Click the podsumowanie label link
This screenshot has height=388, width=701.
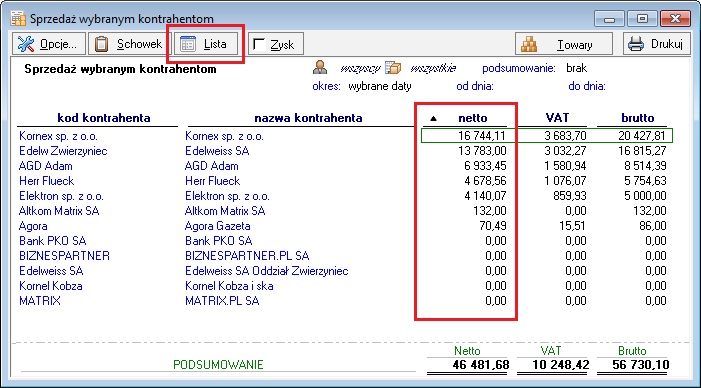coord(519,68)
